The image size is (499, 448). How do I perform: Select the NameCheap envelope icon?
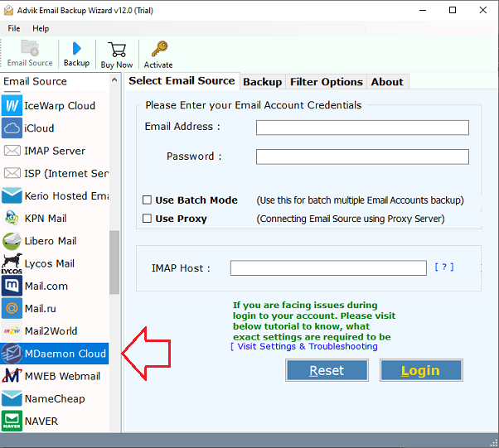click(x=12, y=398)
